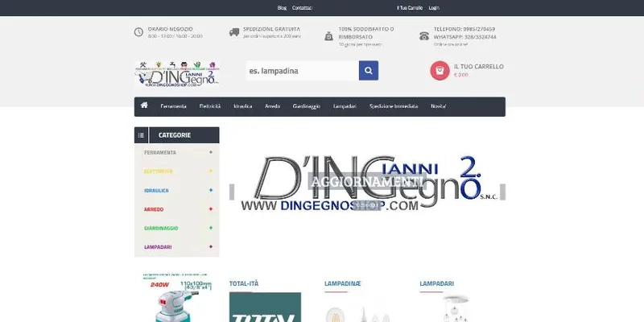Viewport: 644px width, 322px height.
Task: Expand the Giardinaggio category plus sign
Action: 211,228
